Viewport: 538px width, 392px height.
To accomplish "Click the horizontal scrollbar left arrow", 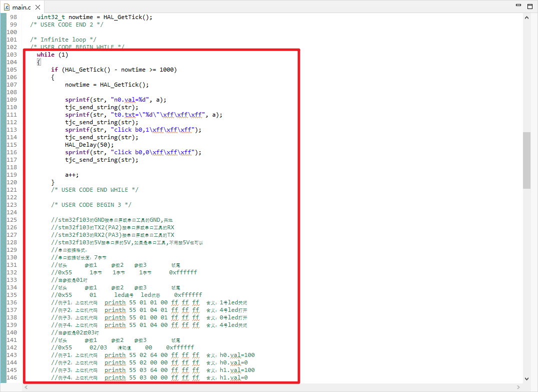I will point(27,387).
